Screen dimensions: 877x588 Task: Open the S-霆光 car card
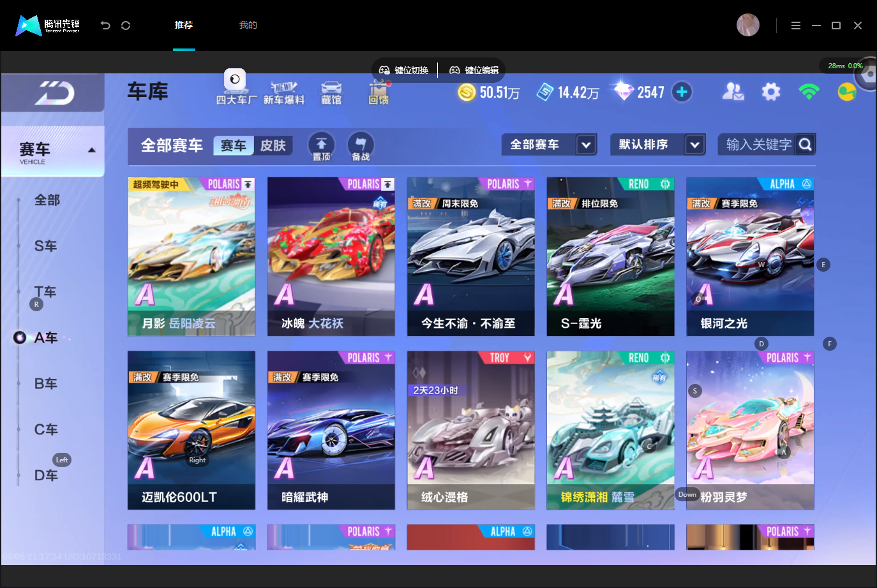click(611, 257)
